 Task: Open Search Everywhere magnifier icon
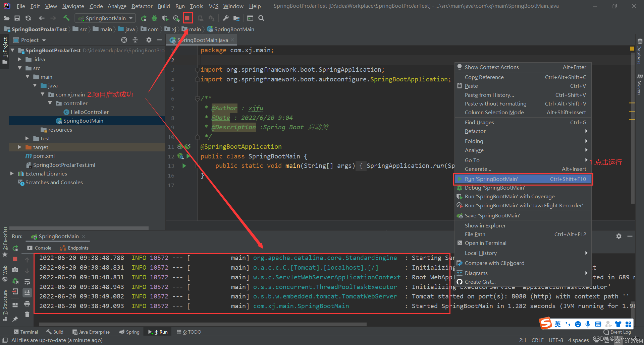click(261, 18)
